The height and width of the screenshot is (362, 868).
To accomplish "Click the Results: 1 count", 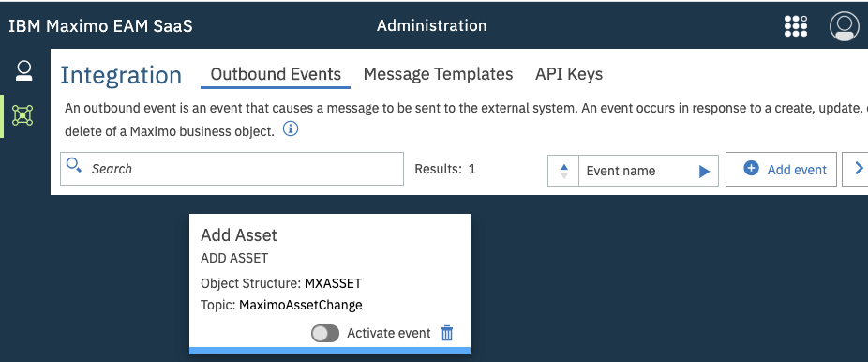I will click(445, 169).
